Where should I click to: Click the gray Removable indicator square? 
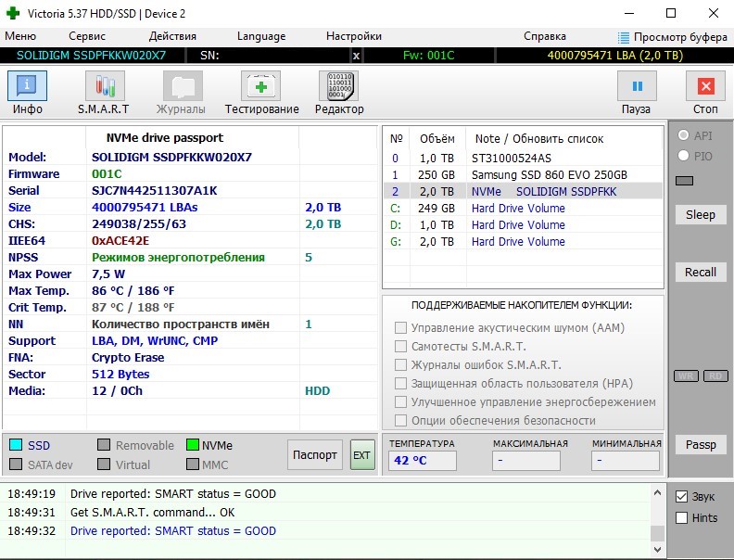(x=104, y=445)
